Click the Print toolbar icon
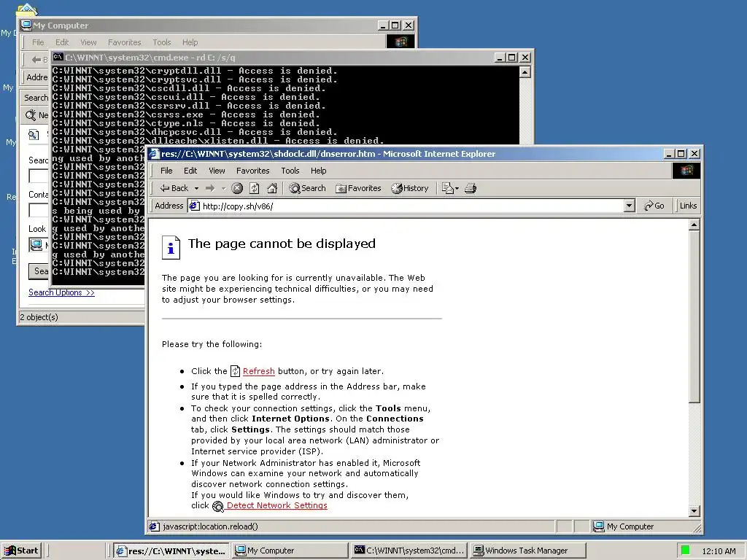 [471, 188]
